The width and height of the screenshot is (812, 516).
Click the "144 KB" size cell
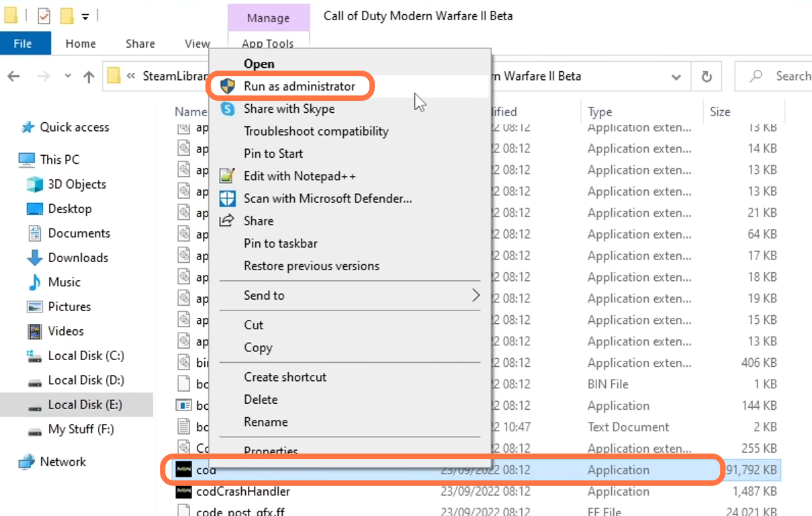tap(760, 406)
